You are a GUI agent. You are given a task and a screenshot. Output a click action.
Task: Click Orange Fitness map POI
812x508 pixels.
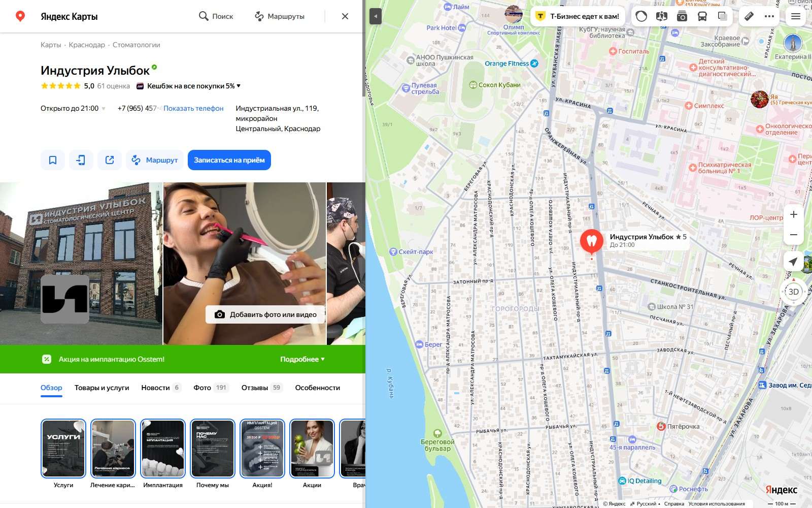click(511, 63)
